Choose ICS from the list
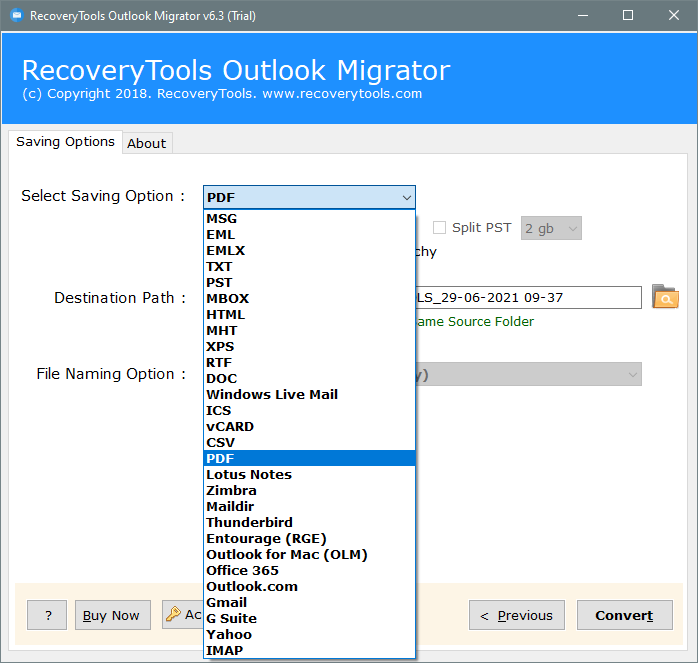 [309, 411]
